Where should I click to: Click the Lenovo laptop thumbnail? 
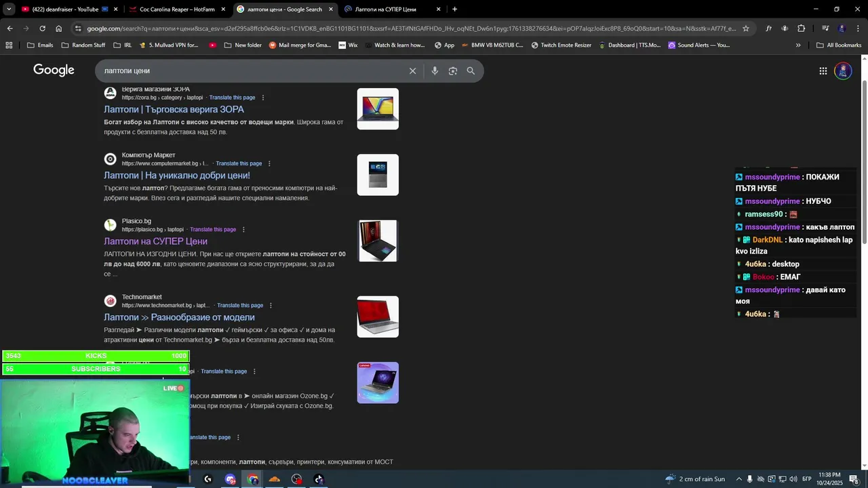[378, 382]
